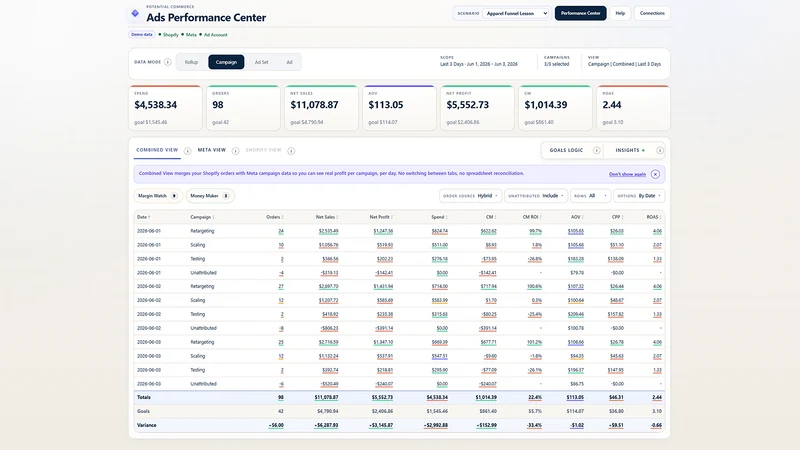Open info icon next to Combined View
This screenshot has width=800, height=450.
point(187,151)
